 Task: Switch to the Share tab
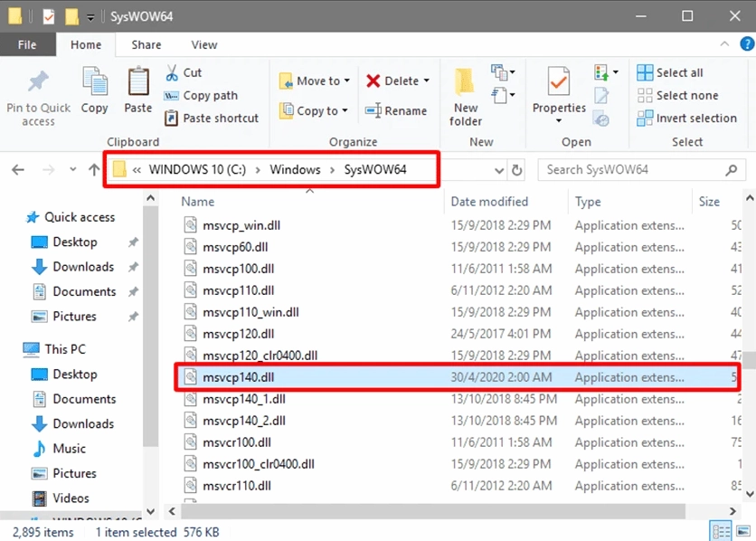pos(146,45)
